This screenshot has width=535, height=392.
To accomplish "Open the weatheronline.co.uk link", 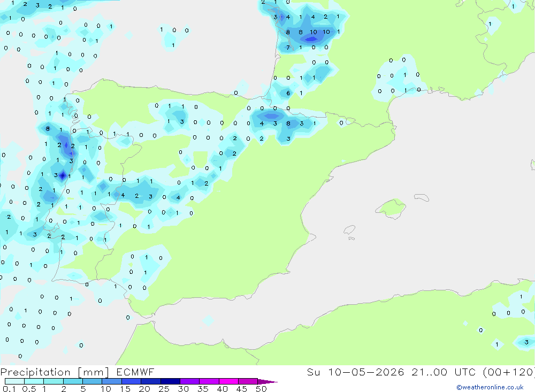I will (x=490, y=387).
